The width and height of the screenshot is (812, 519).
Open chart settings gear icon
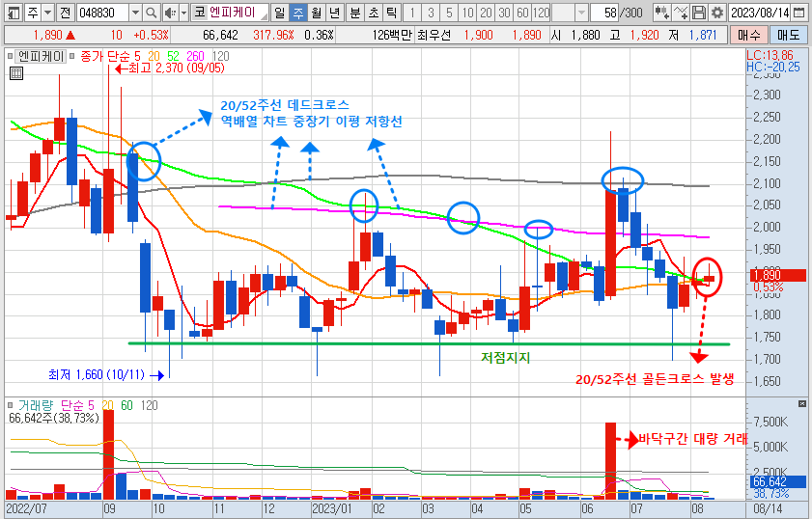click(717, 13)
